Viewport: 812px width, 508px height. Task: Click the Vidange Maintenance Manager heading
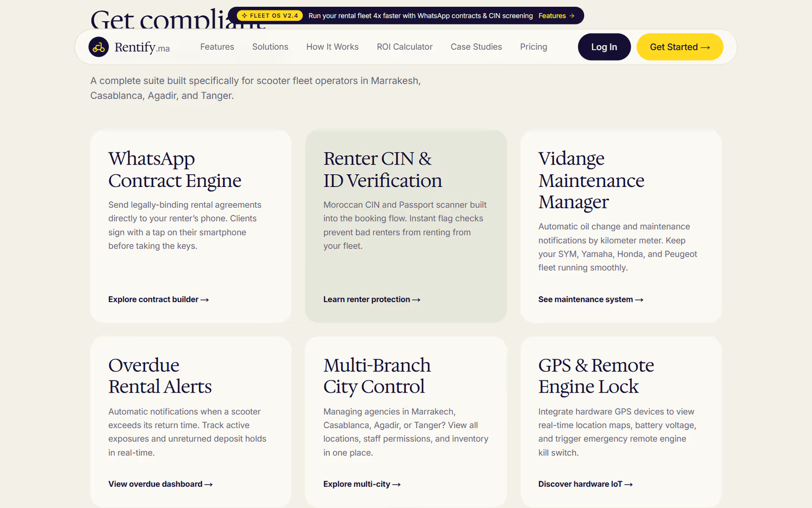[591, 180]
